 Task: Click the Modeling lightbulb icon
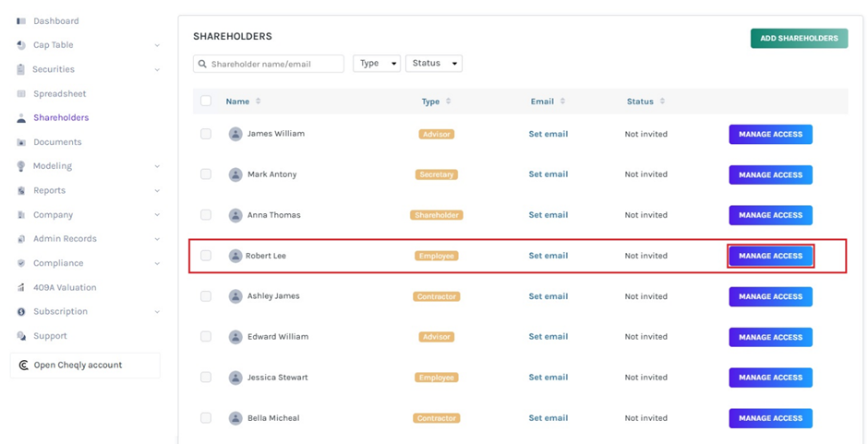[x=21, y=166]
